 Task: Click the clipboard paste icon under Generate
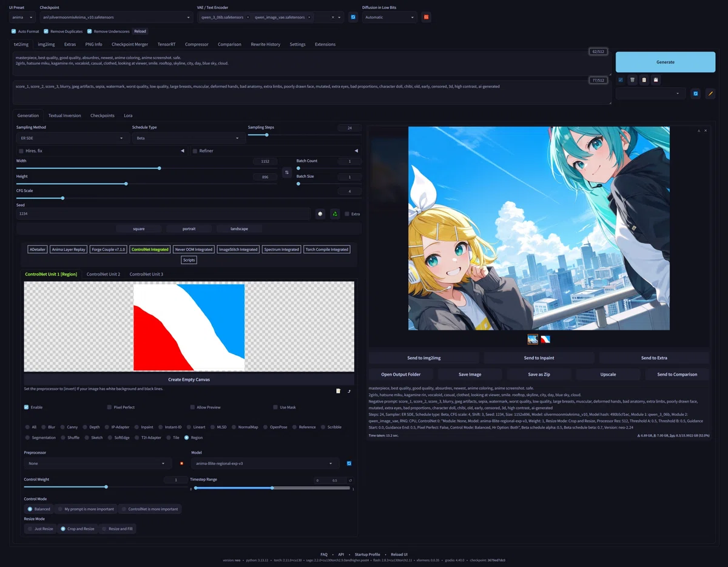[x=644, y=80]
